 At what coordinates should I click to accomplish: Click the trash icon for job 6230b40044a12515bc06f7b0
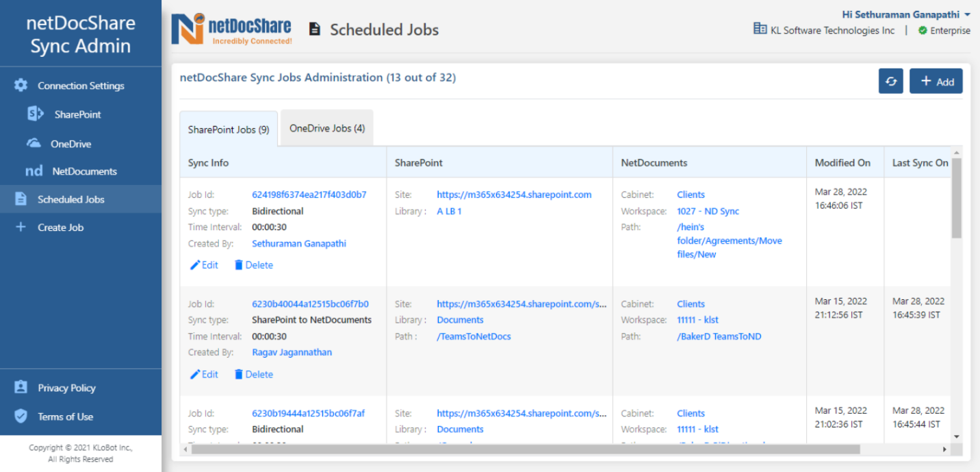pyautogui.click(x=239, y=374)
